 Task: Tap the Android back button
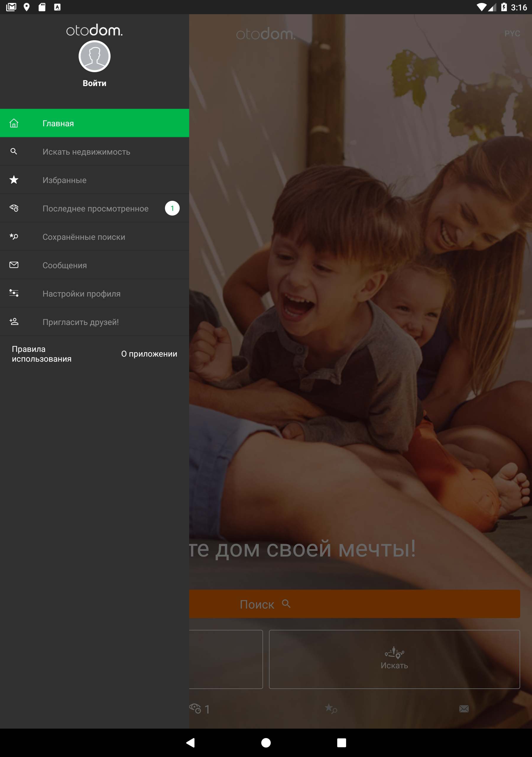tap(191, 743)
